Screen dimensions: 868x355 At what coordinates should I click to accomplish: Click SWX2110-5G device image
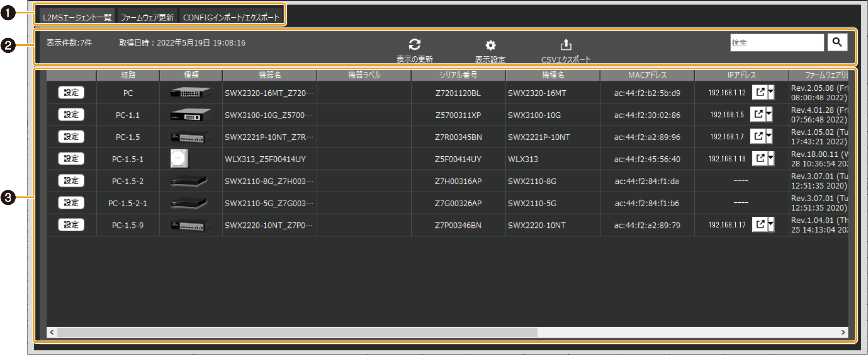(189, 203)
